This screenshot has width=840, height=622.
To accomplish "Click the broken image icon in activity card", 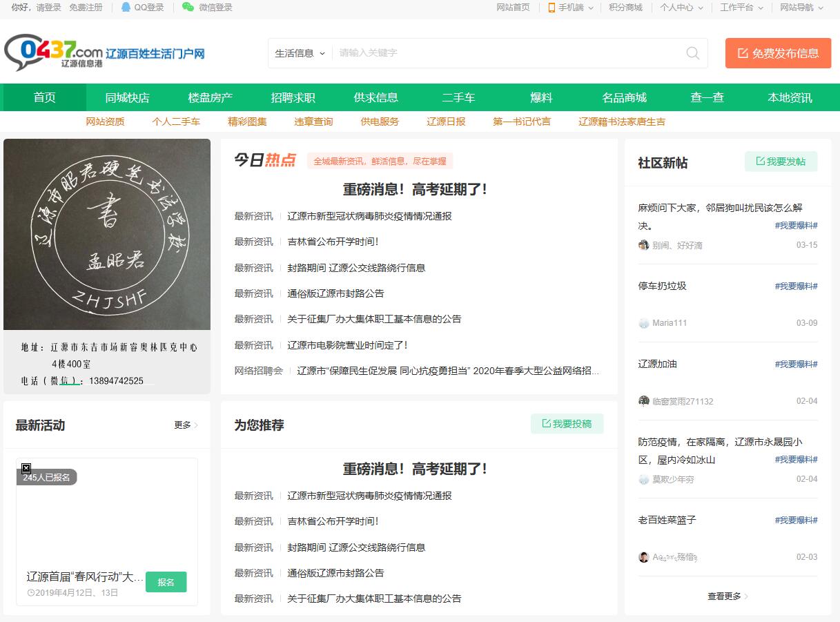I will tap(26, 468).
